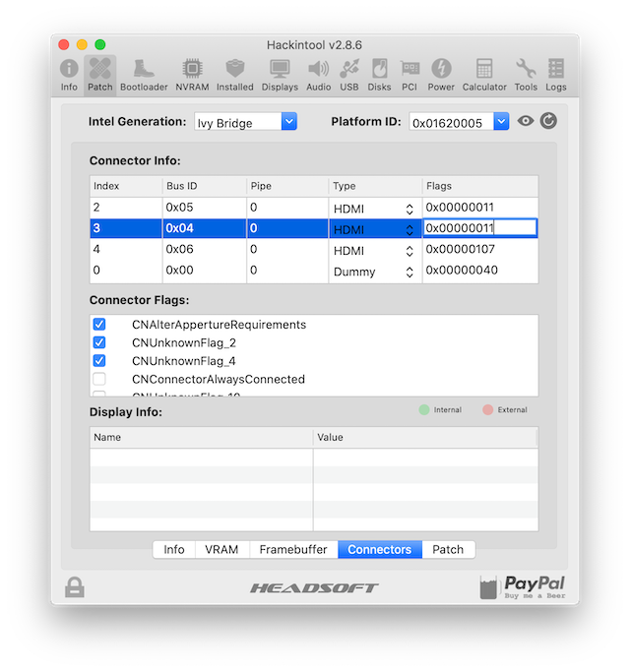Edit the flags field 0x00000011 in row 3
630x672 pixels.
480,228
